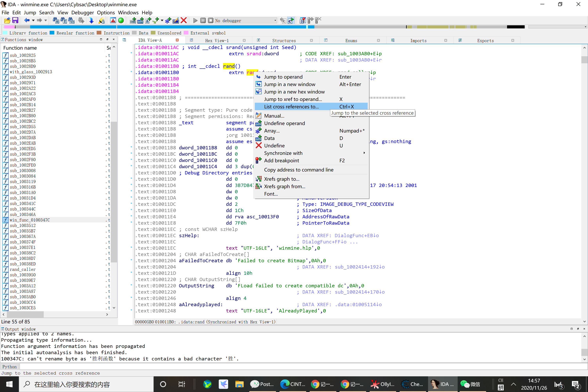Click the green arrow C icon after debugger box
Screen dimensions: 588x392
click(291, 21)
